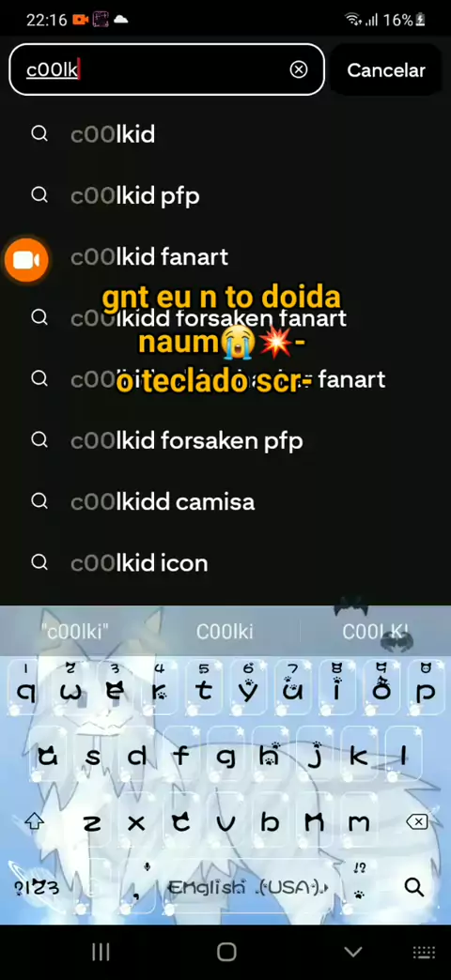Screen dimensions: 451x980
Task: Tap the search icon beside 'c00lkidd camisa'
Action: [39, 501]
